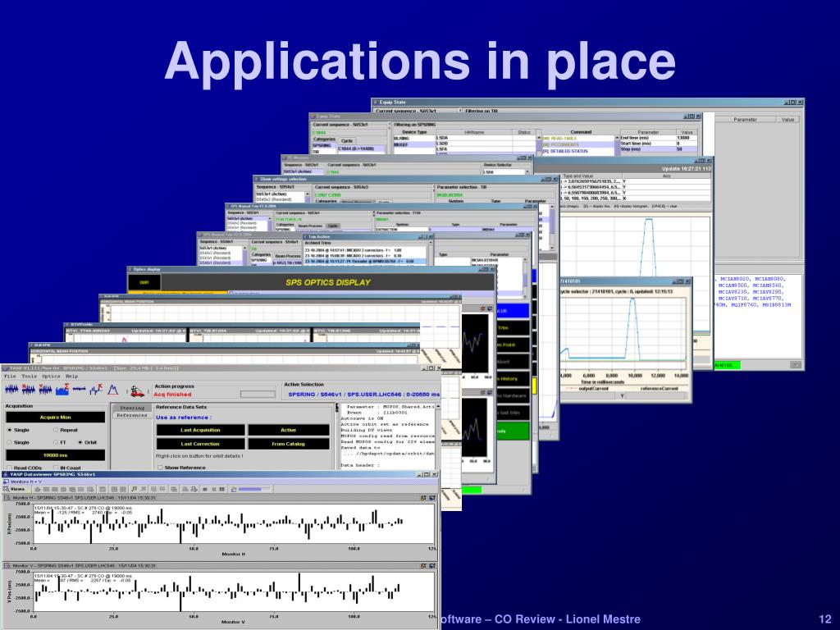The width and height of the screenshot is (840, 630).
Task: Click the 19000 ms button
Action: coord(55,454)
